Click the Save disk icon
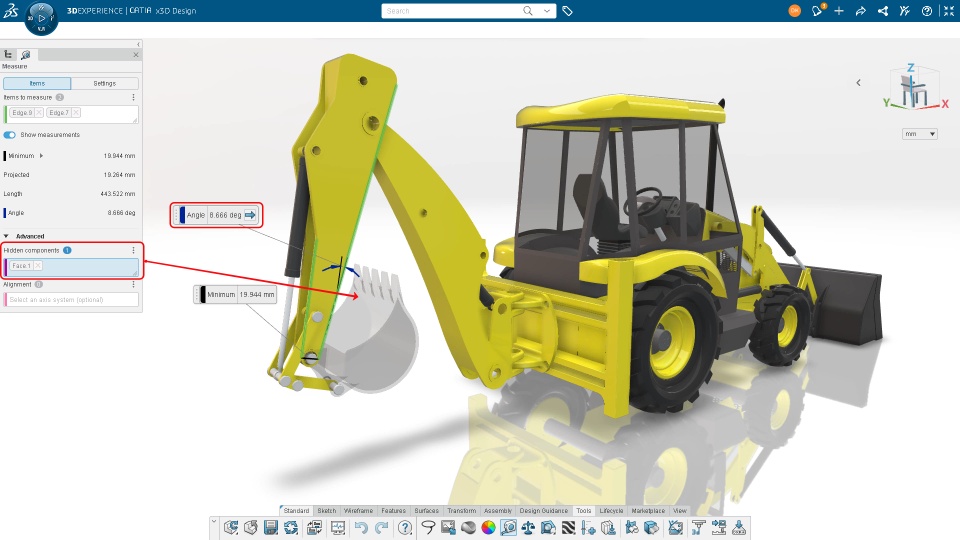The image size is (960, 540). 271,527
